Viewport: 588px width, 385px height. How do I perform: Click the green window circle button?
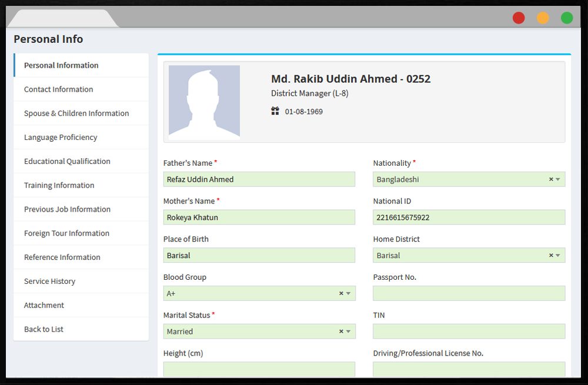[567, 18]
